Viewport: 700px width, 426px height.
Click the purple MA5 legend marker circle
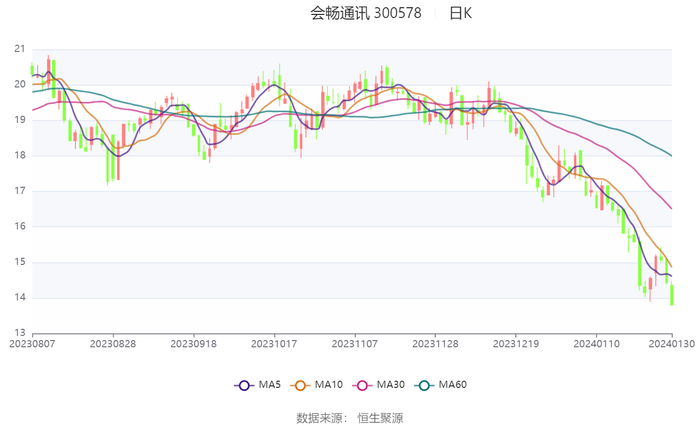coord(243,385)
